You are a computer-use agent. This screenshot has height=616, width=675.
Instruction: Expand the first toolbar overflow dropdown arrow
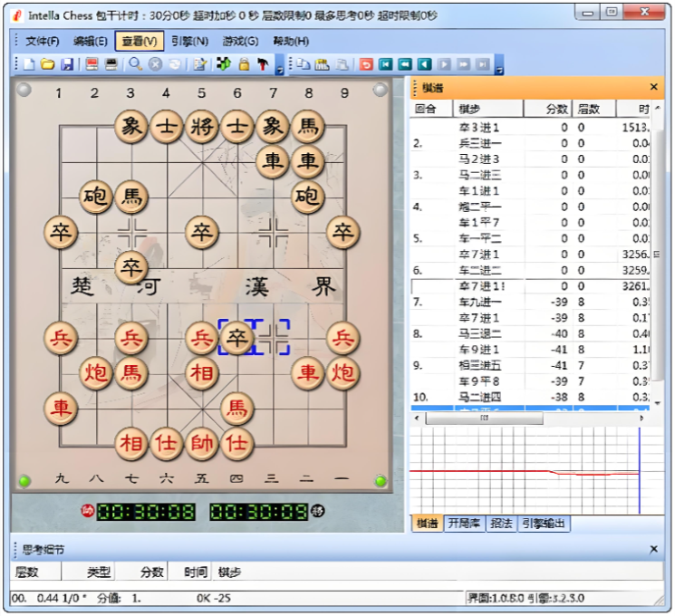tap(280, 69)
